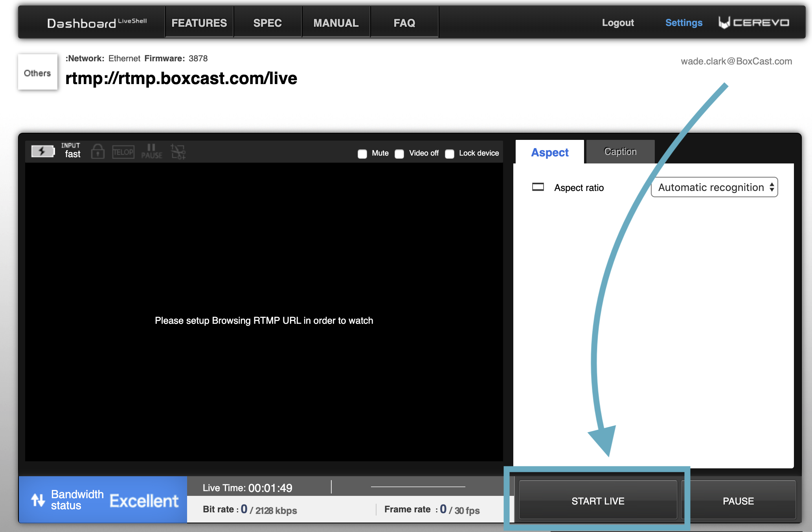This screenshot has height=532, width=812.
Task: Select the Aspect tab
Action: tap(549, 152)
